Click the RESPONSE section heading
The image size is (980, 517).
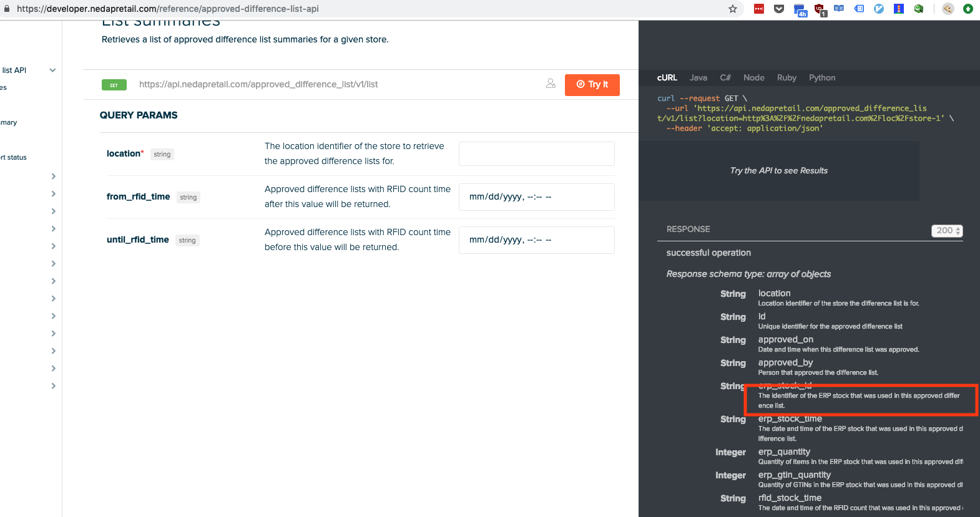688,229
